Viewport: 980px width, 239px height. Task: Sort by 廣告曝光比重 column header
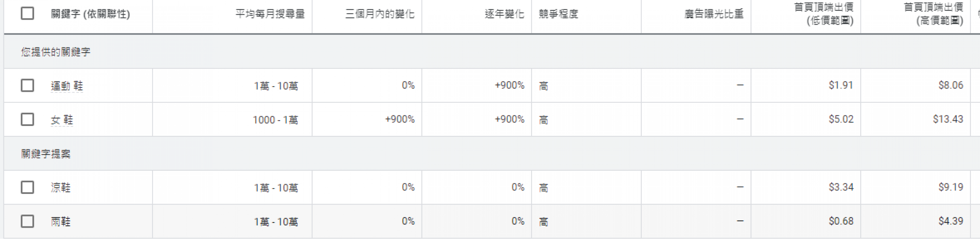(714, 14)
